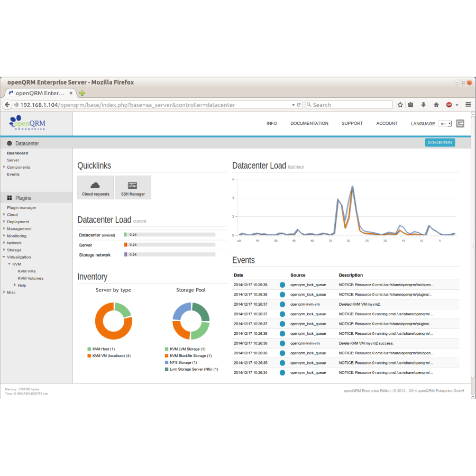
Task: Click the status dot of the 10:26:34 event
Action: (x=282, y=372)
